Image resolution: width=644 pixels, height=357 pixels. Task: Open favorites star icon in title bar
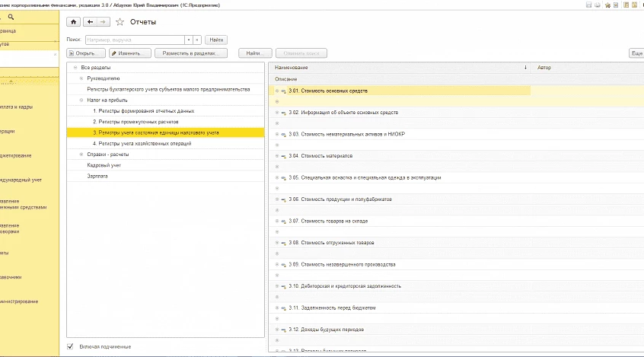(607, 5)
